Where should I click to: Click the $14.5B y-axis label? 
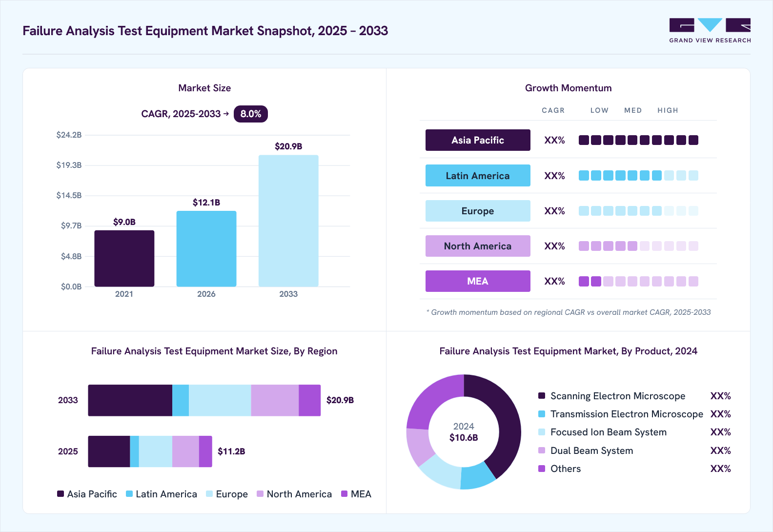69,195
